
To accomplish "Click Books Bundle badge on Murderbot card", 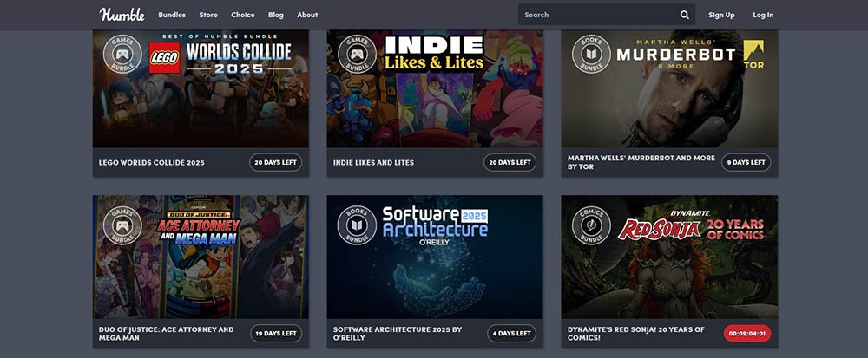I will click(591, 54).
